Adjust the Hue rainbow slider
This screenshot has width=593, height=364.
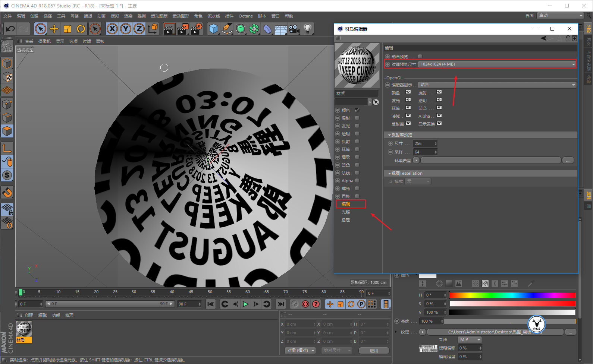pyautogui.click(x=512, y=295)
